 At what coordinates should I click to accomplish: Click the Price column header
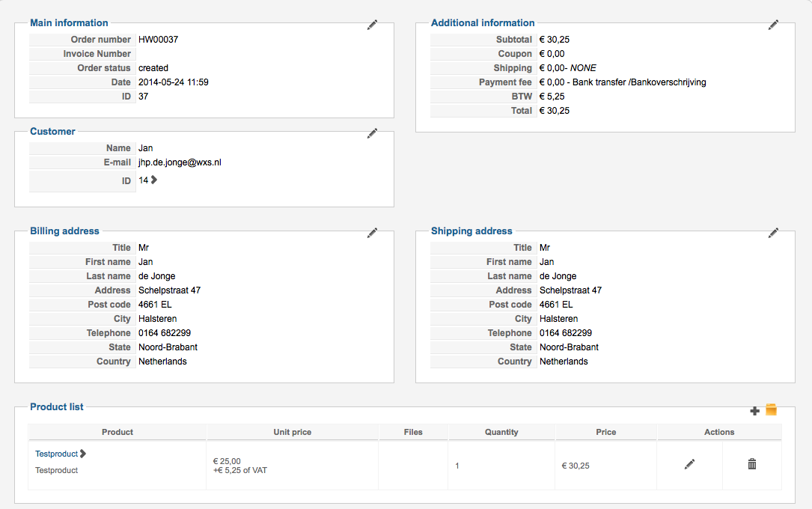click(606, 432)
